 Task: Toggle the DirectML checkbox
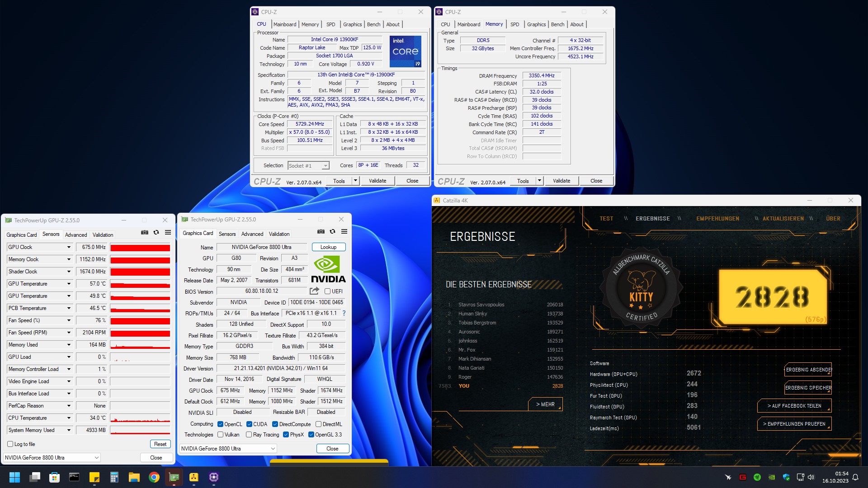click(318, 424)
